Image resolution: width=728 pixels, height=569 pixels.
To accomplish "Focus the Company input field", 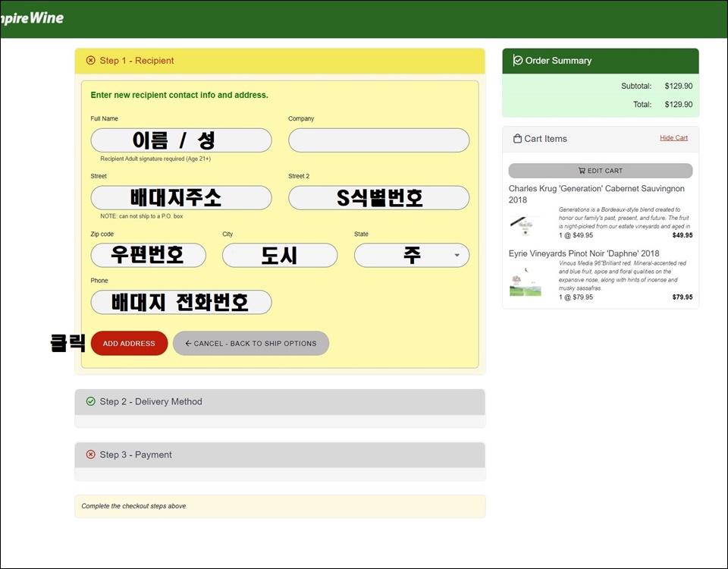I will tap(379, 140).
